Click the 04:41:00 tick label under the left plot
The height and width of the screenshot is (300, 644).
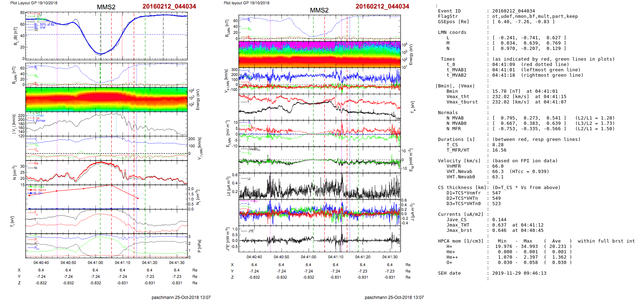pos(95,263)
